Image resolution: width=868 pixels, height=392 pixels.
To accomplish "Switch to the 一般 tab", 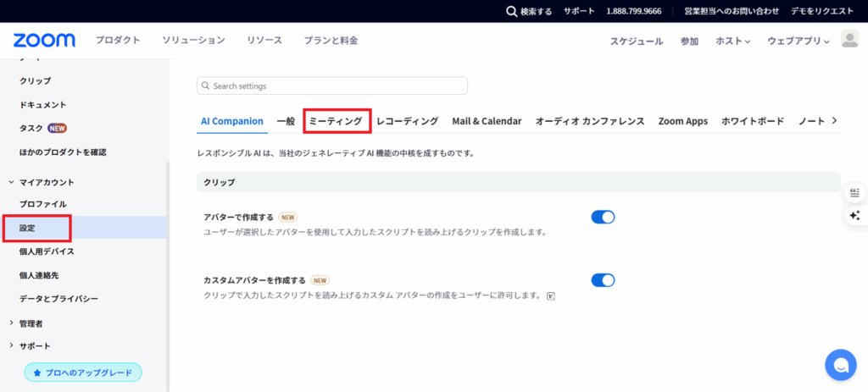I will [286, 121].
